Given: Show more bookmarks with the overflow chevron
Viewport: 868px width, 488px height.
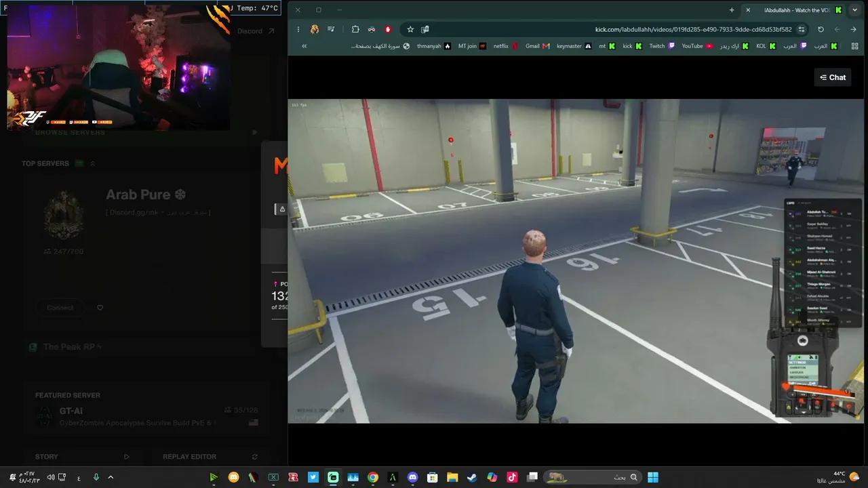Looking at the screenshot, I should point(304,46).
